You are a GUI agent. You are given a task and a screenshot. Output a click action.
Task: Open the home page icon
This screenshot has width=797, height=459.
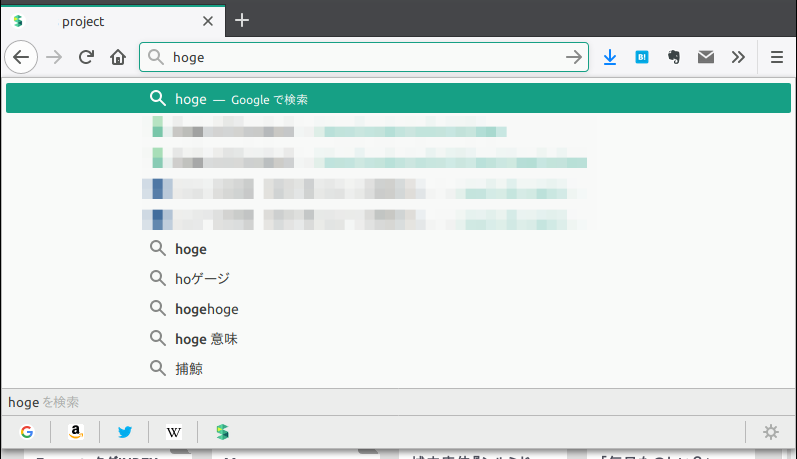click(118, 57)
